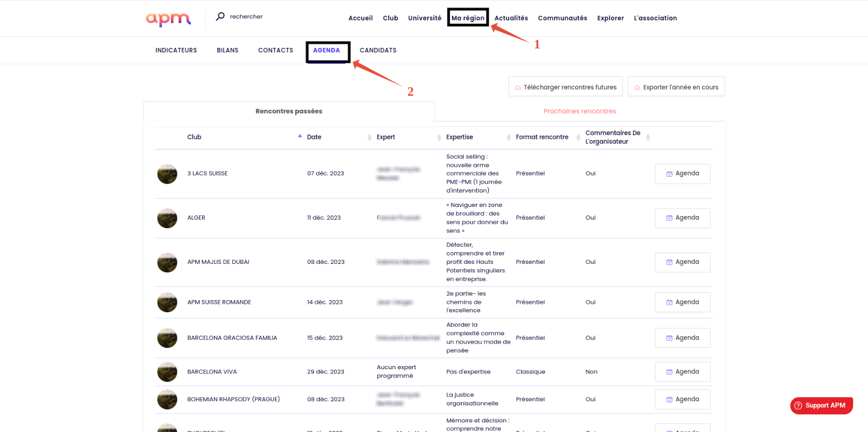
Task: Switch to Prochaines rencontres tab
Action: 580,111
